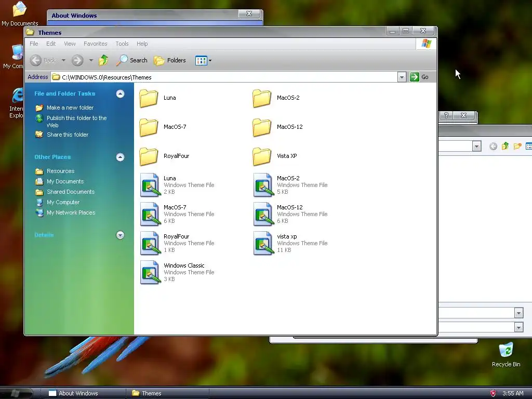Click new folder icon in background dialog
532x399 pixels.
pos(517,146)
